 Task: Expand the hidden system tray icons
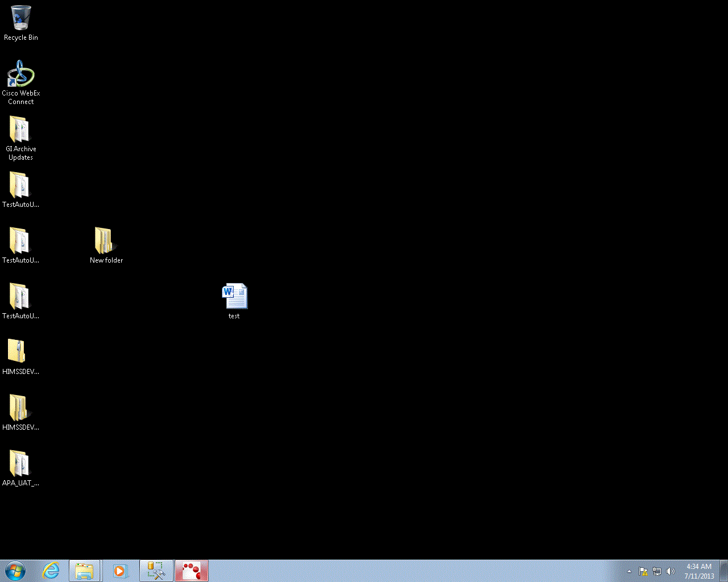(x=629, y=571)
